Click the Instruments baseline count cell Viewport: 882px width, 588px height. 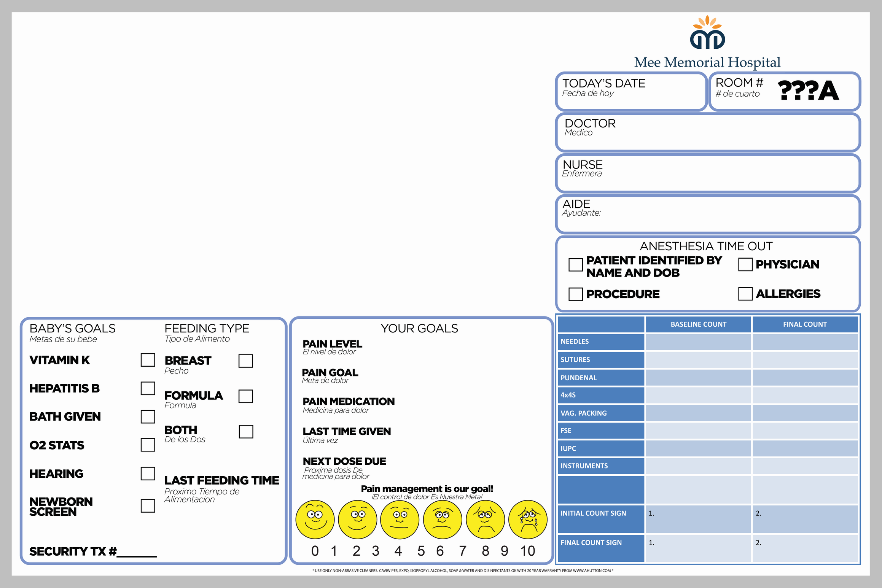(698, 466)
